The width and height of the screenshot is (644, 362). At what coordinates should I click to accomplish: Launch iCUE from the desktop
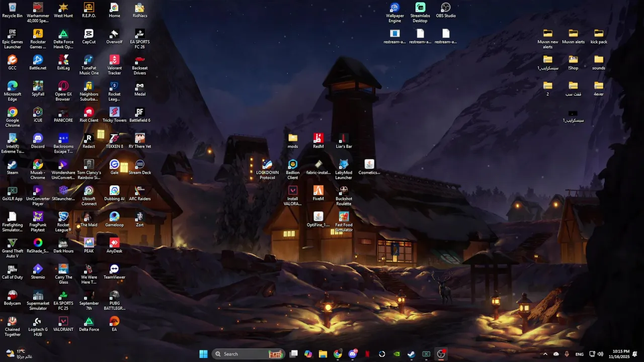(38, 115)
